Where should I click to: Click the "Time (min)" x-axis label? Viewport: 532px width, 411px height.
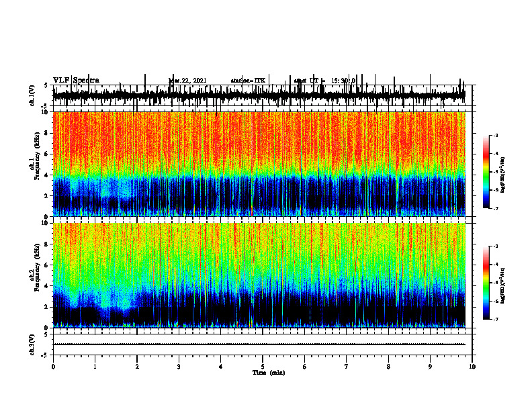(x=269, y=373)
